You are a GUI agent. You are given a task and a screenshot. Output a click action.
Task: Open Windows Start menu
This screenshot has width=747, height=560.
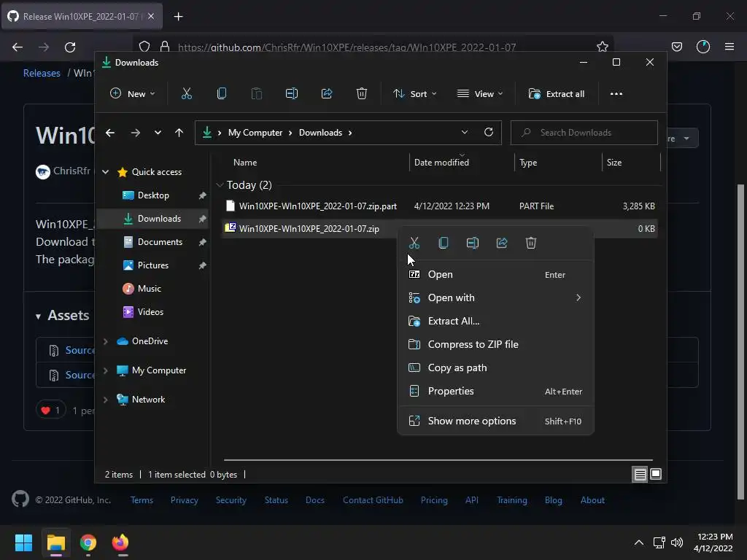pyautogui.click(x=23, y=542)
